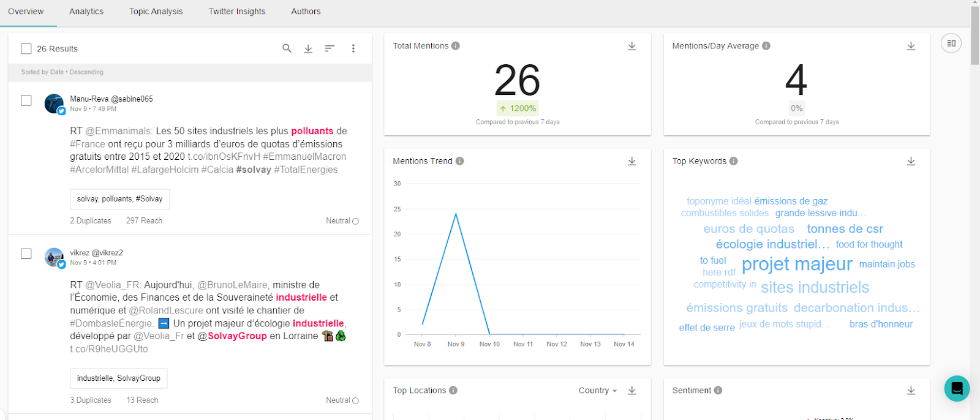Show info for Top Keywords
Screen dimensions: 980x420
733,161
